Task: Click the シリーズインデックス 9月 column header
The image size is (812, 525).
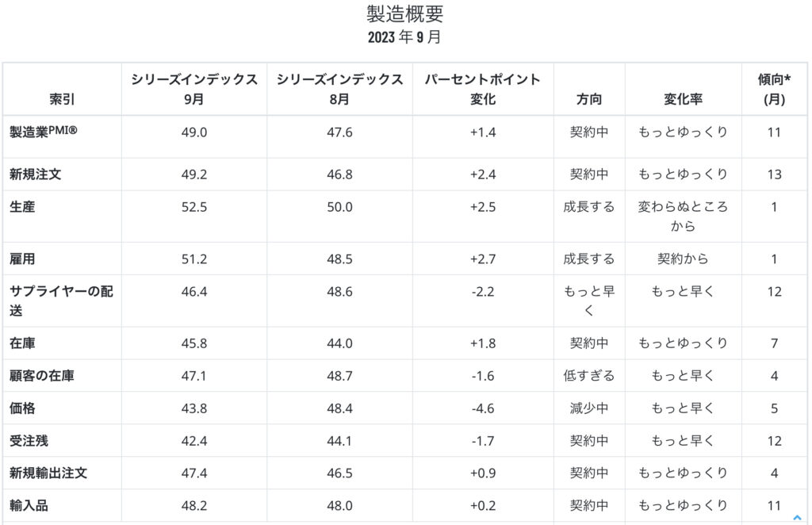Action: pos(194,89)
